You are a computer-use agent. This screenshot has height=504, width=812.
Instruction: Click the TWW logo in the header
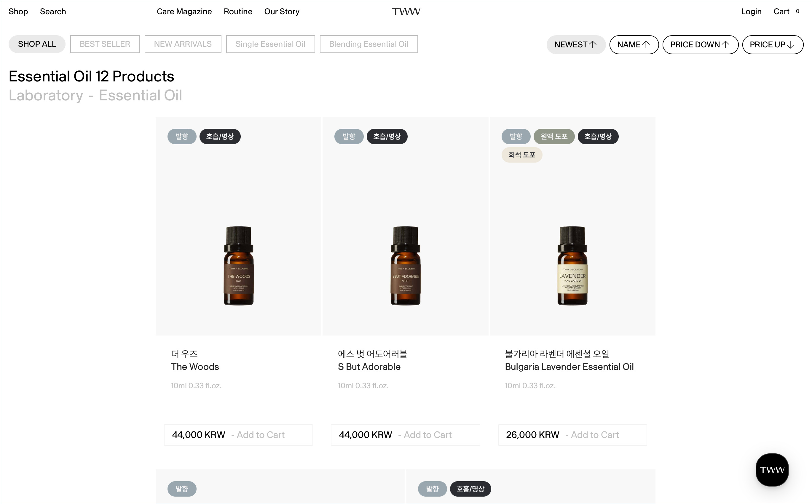406,12
